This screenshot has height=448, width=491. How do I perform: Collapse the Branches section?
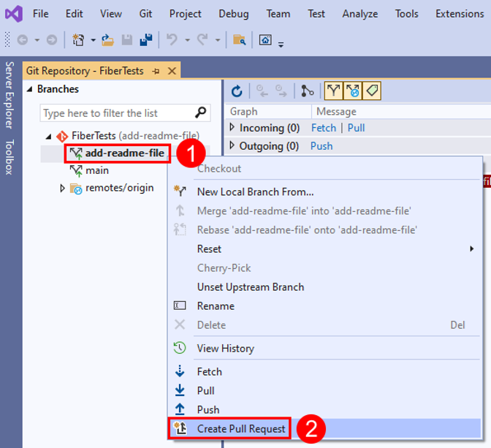tap(30, 89)
